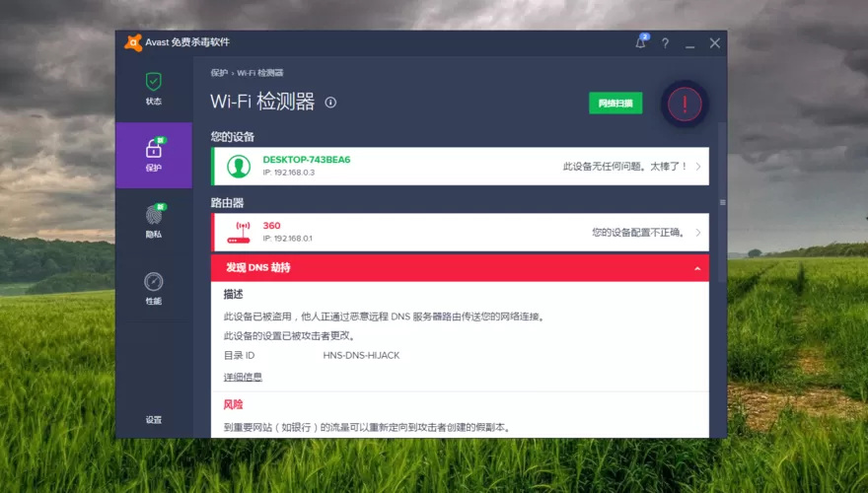Select the 360 router name

(x=271, y=225)
